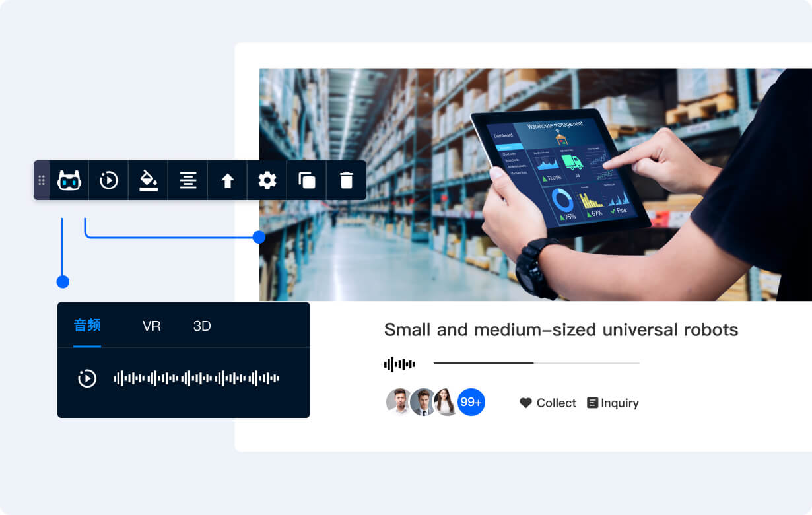Click the robot assistant icon in toolbar
Screen dimensions: 812x515
tap(69, 180)
